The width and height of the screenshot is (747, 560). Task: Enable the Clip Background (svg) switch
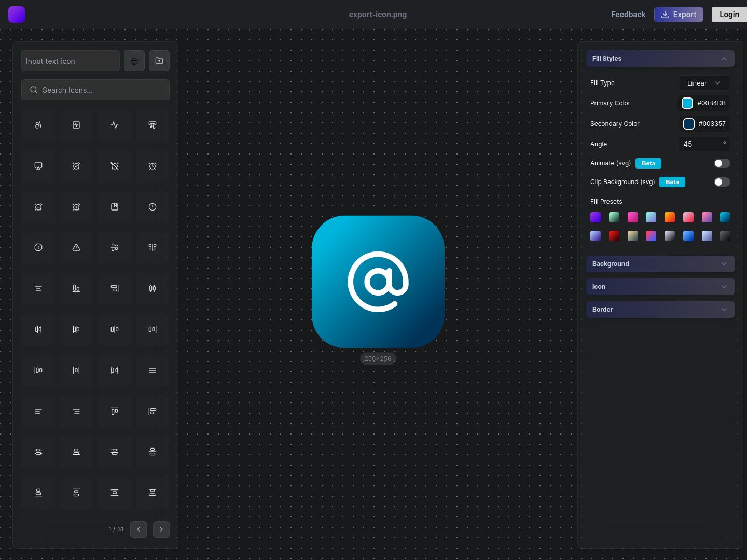[x=722, y=182]
